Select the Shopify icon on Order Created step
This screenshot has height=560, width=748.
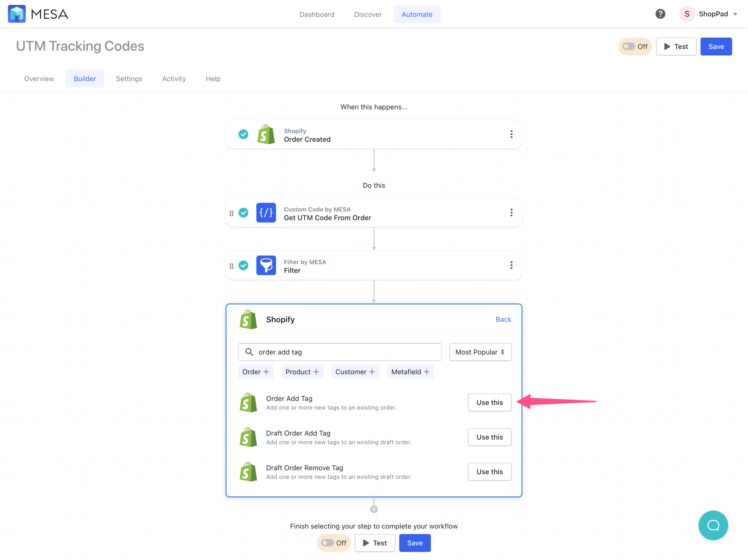pyautogui.click(x=266, y=134)
